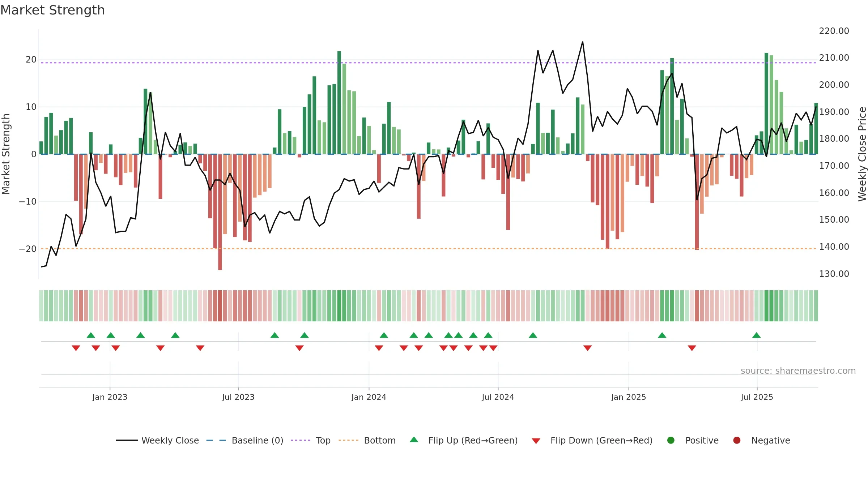Image resolution: width=868 pixels, height=488 pixels.
Task: Click the 150.00 tick on the right axis
Action: pos(834,220)
